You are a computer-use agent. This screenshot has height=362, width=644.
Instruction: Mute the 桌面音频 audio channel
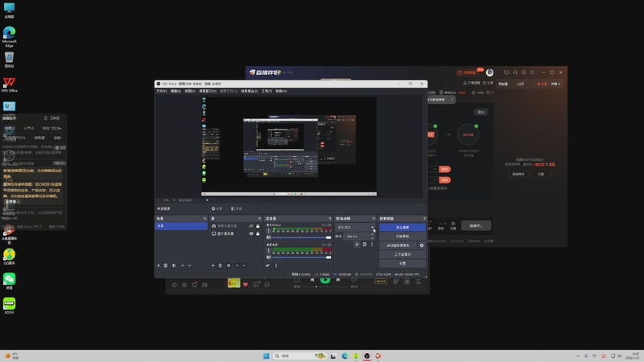tap(269, 257)
